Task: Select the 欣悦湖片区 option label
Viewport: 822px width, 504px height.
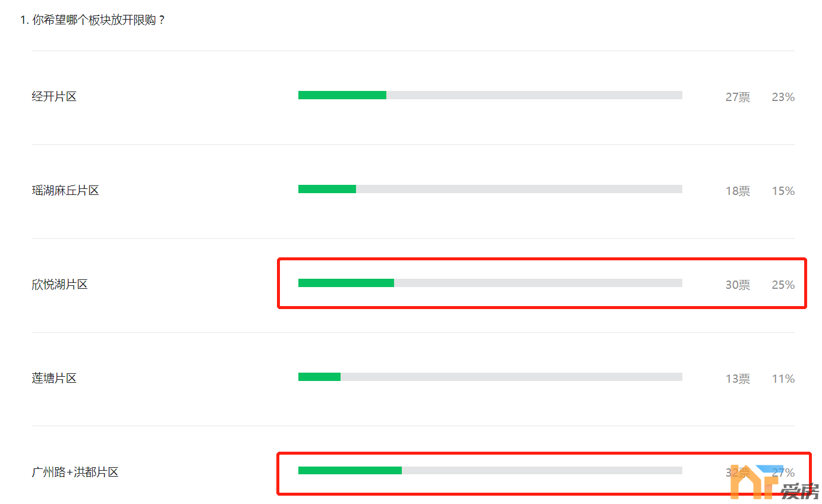Action: [59, 284]
